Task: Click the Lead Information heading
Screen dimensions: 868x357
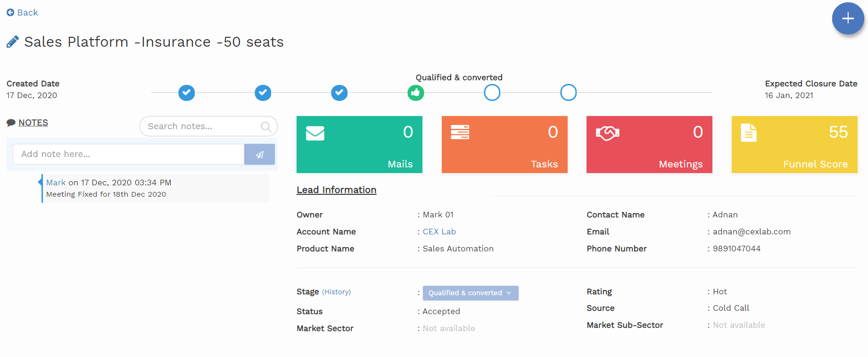Action: pyautogui.click(x=336, y=190)
